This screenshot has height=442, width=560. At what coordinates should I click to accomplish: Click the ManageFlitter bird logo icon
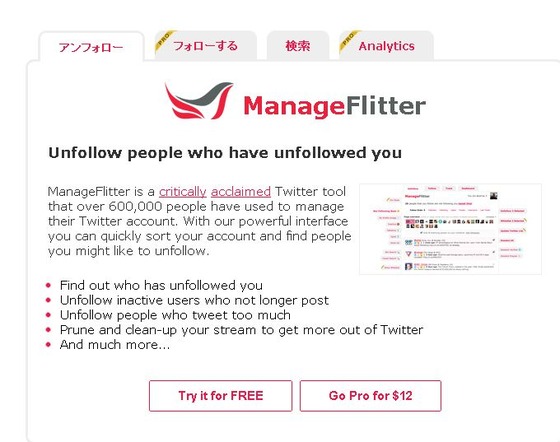(199, 101)
